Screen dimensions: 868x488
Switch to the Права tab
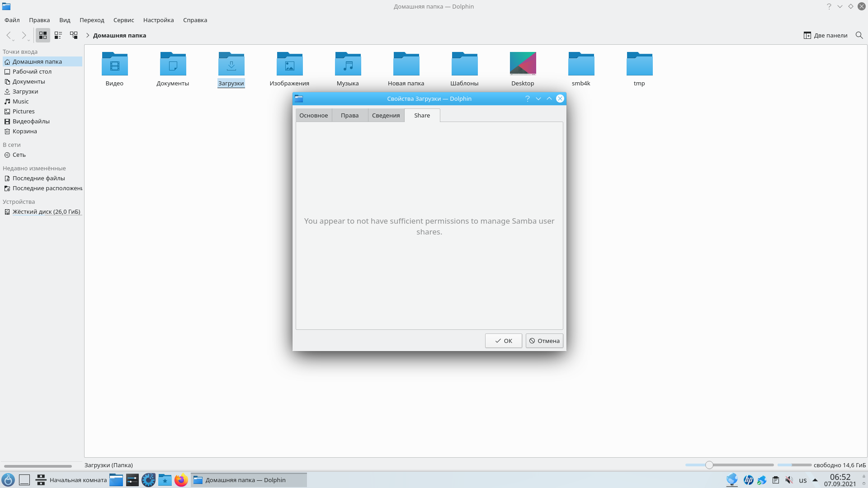pos(349,115)
